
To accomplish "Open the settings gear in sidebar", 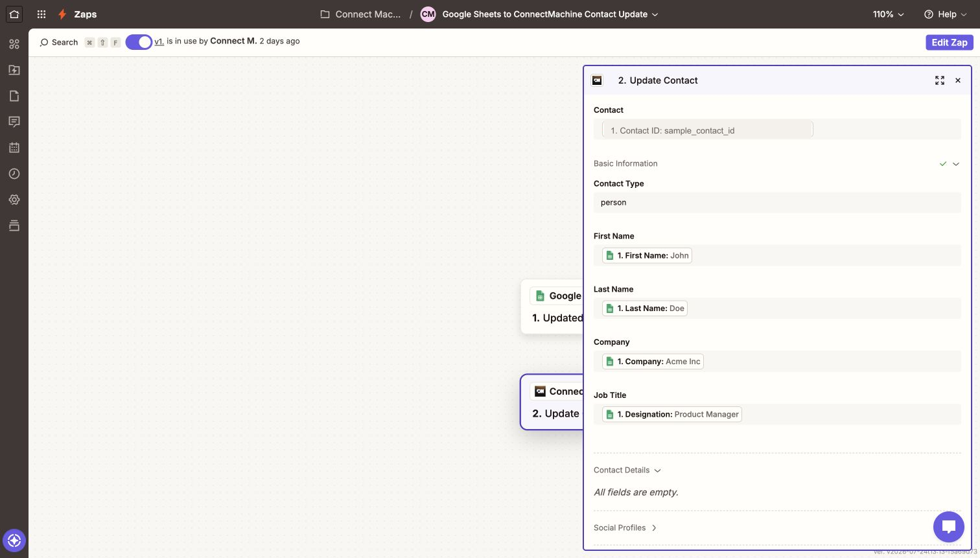I will 14,200.
